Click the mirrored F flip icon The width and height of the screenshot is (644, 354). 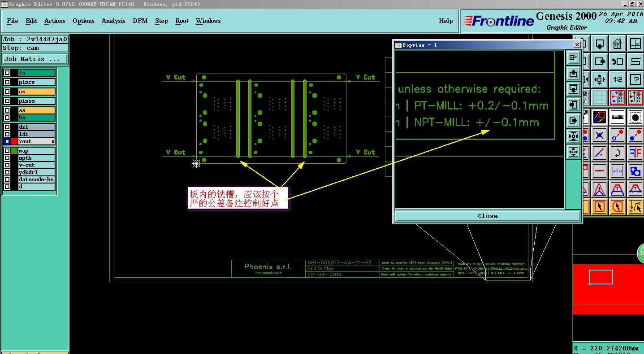pos(635,153)
